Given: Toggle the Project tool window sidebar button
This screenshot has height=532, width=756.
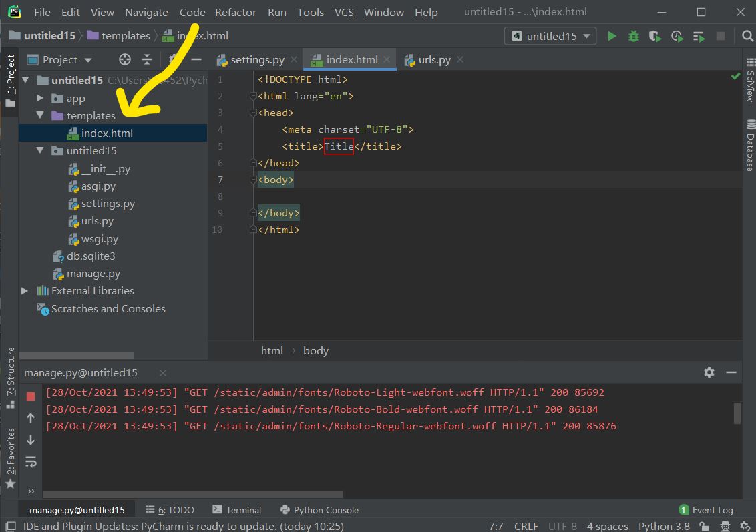Looking at the screenshot, I should point(10,80).
